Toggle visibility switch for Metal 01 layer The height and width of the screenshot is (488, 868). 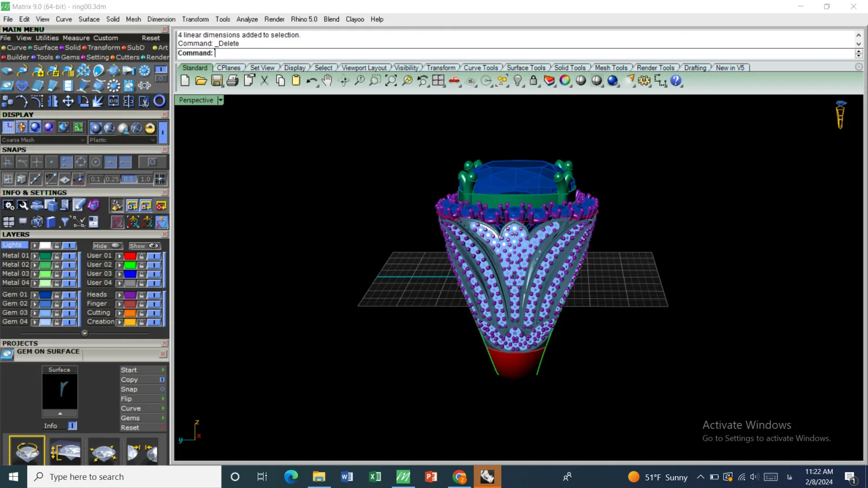coord(69,256)
